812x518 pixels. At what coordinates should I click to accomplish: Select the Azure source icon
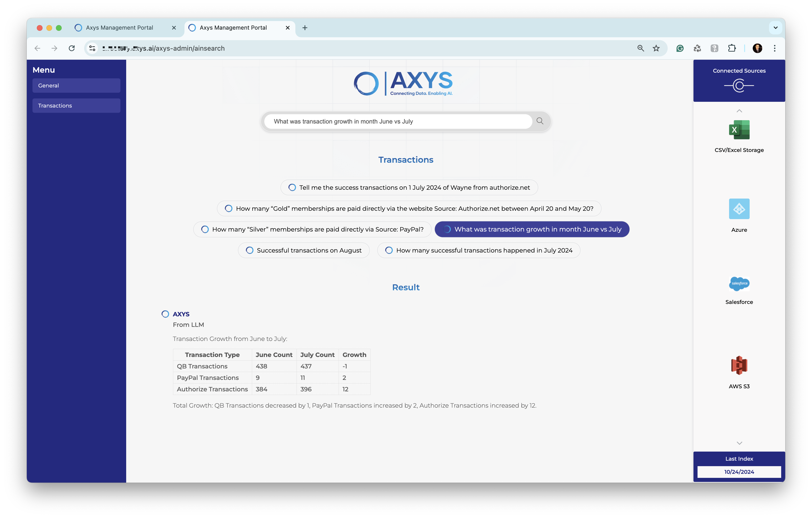(739, 209)
